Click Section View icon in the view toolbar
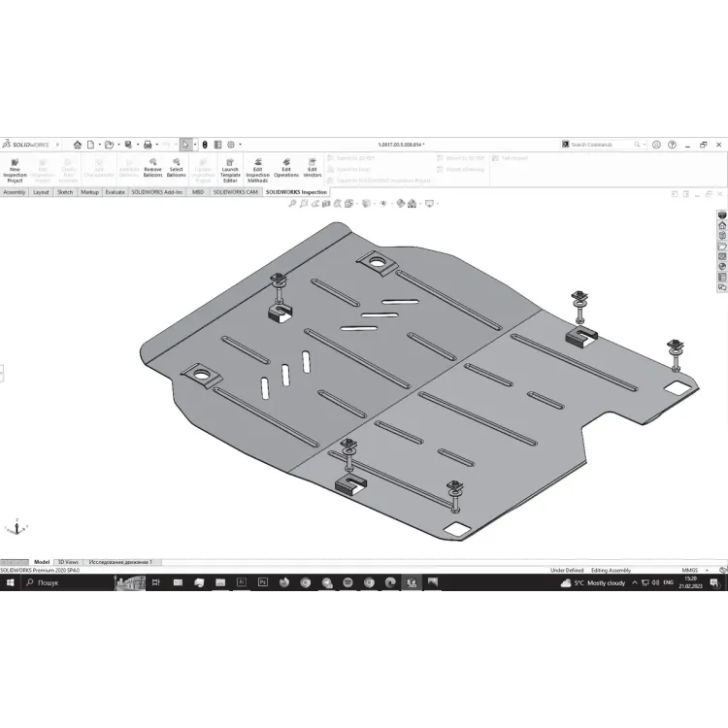This screenshot has height=728, width=728. [x=326, y=204]
